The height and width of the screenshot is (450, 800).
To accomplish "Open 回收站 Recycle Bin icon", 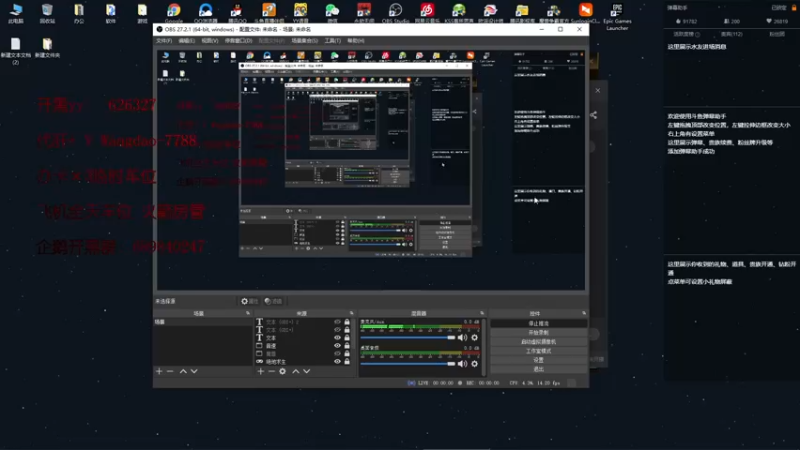I will tap(47, 13).
